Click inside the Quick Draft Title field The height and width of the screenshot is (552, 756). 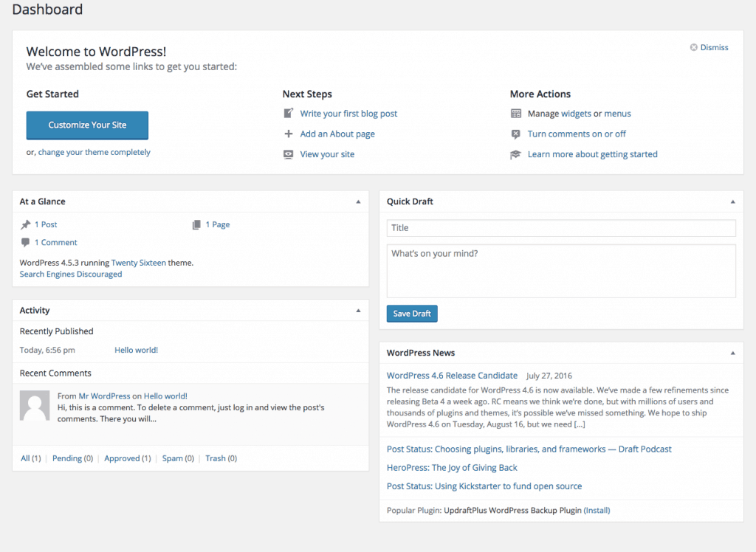coord(561,227)
